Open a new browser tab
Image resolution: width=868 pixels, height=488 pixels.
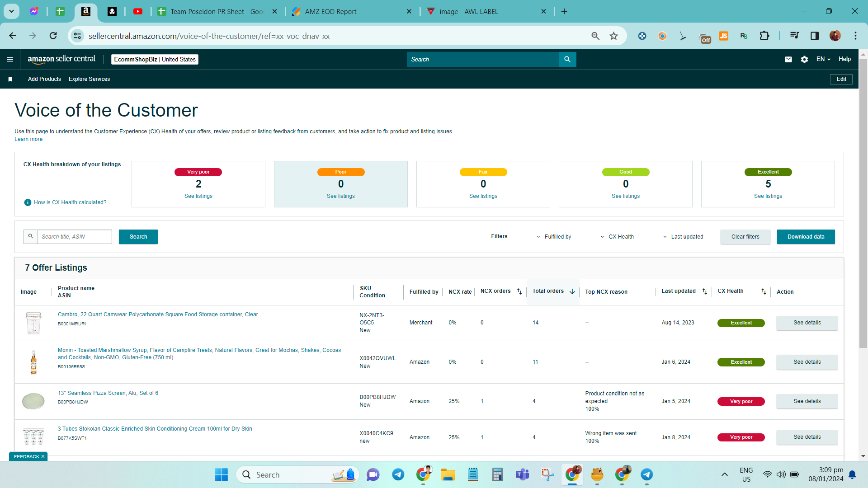click(564, 11)
